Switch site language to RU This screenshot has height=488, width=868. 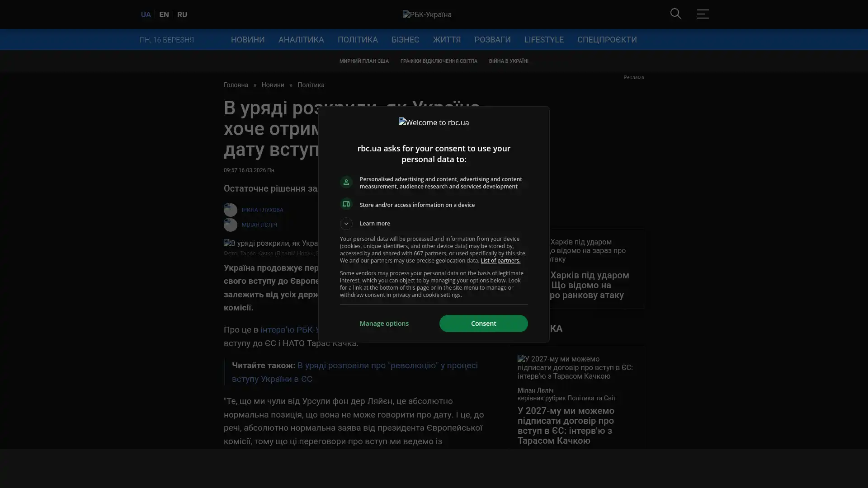pos(182,14)
